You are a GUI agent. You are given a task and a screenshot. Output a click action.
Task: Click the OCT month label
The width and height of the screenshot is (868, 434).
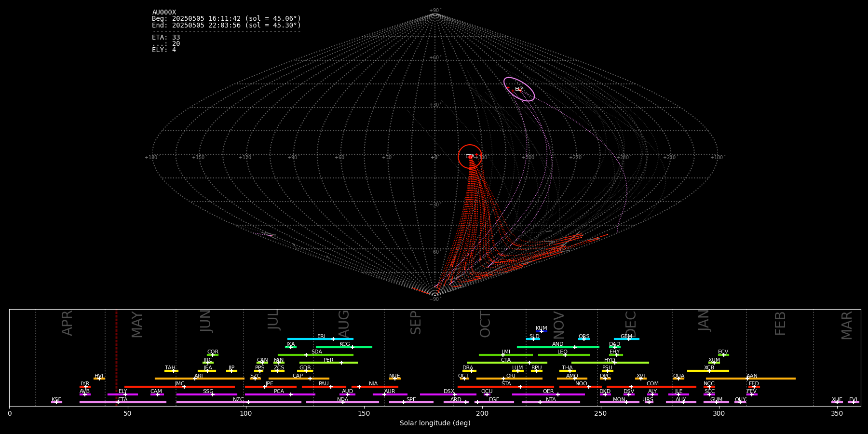485,324
